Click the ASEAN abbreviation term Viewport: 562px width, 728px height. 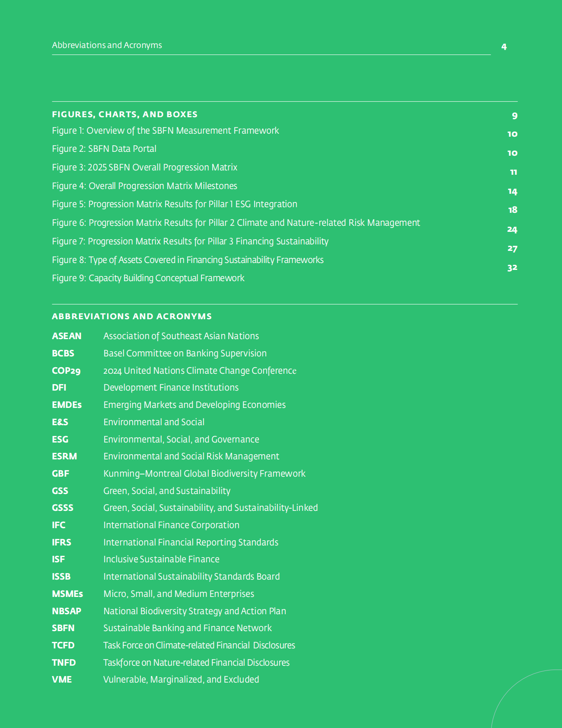[x=67, y=336]
